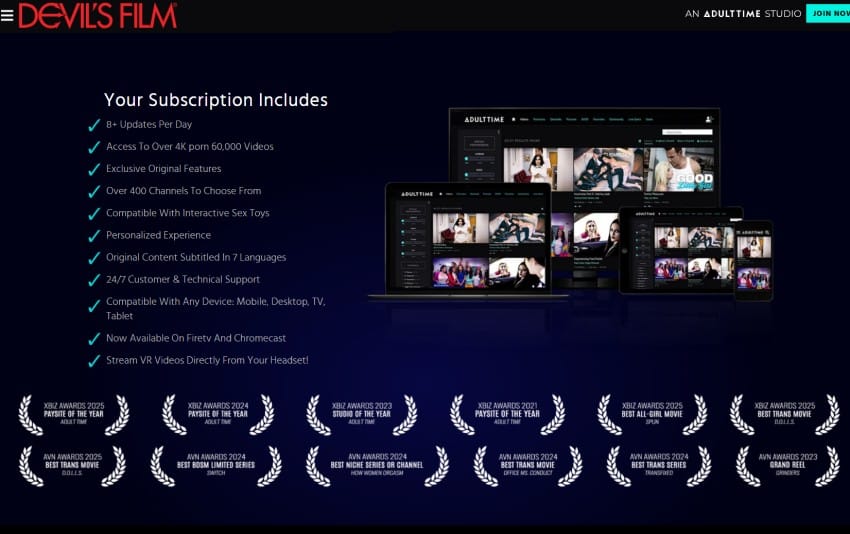Click "8+ Updates Per Day" text

pyautogui.click(x=149, y=124)
